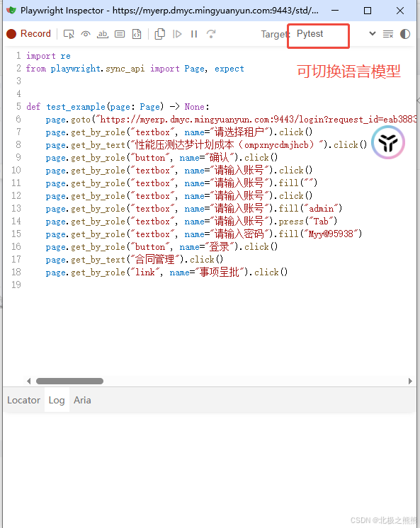Maximize the Playwright Inspector window
The height and width of the screenshot is (528, 420).
368,11
